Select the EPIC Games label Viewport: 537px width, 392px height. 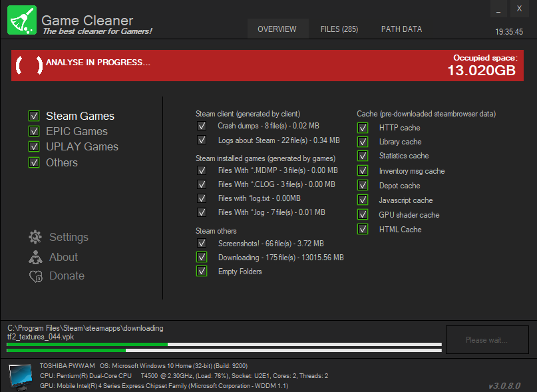(x=77, y=131)
